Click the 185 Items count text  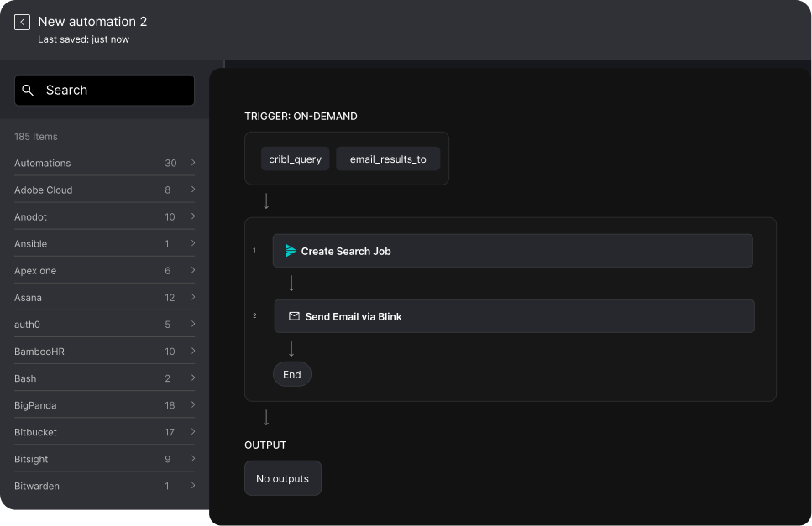pyautogui.click(x=36, y=137)
